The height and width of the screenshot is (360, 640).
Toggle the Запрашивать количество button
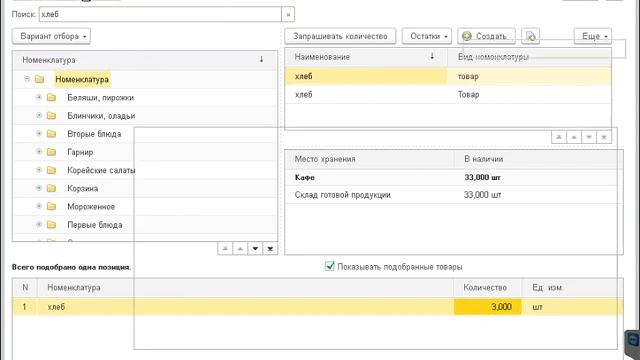(340, 36)
